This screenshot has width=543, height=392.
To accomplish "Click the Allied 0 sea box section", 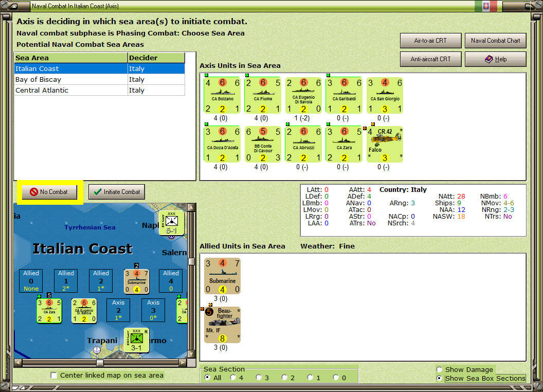I will 31,281.
